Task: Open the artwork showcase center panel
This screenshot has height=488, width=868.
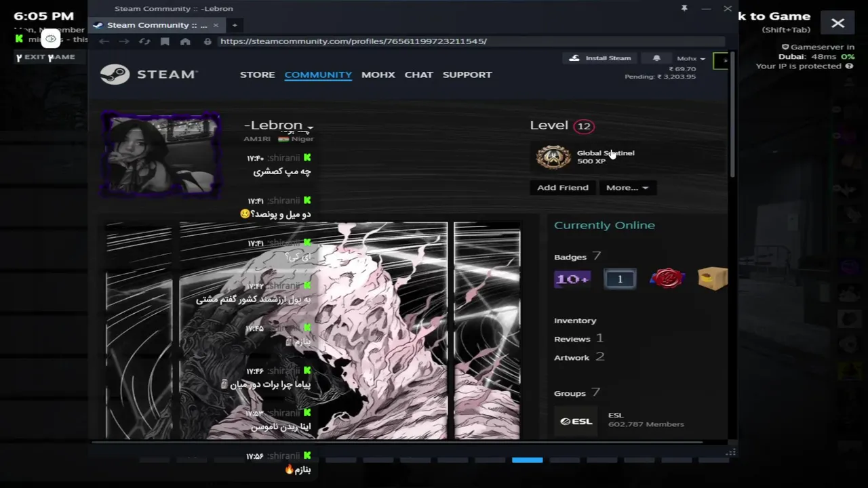Action: pos(313,331)
